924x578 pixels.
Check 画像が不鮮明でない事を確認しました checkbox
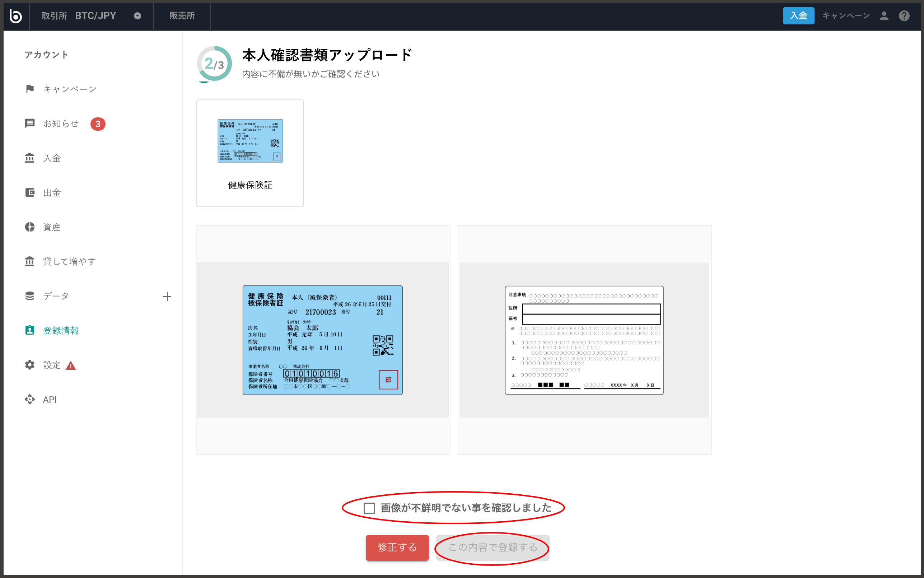[x=369, y=508]
